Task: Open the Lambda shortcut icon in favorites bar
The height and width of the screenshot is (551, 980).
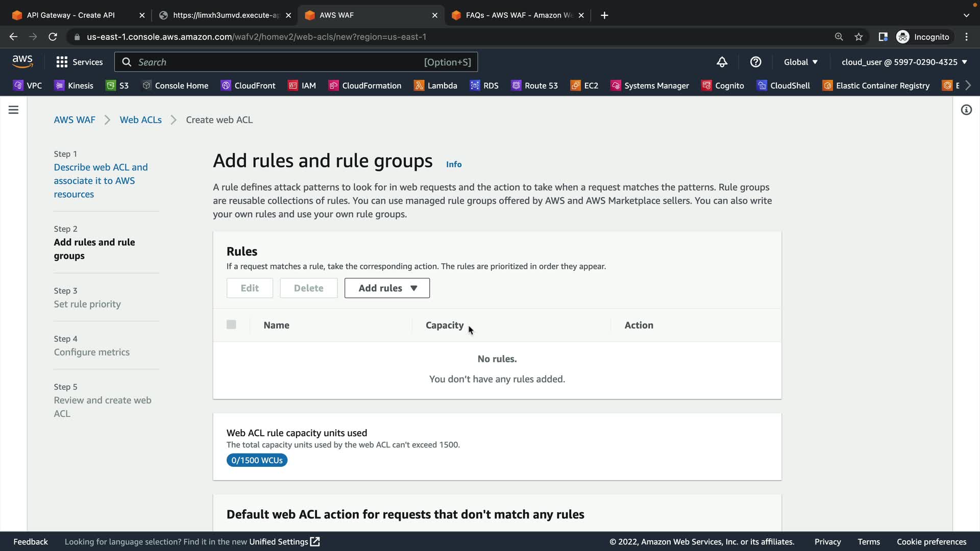Action: pyautogui.click(x=419, y=86)
